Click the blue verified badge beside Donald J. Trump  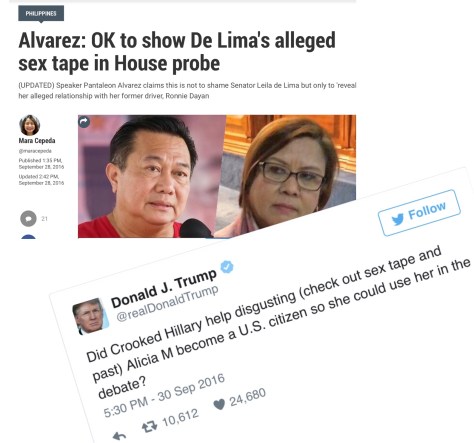pos(227,267)
